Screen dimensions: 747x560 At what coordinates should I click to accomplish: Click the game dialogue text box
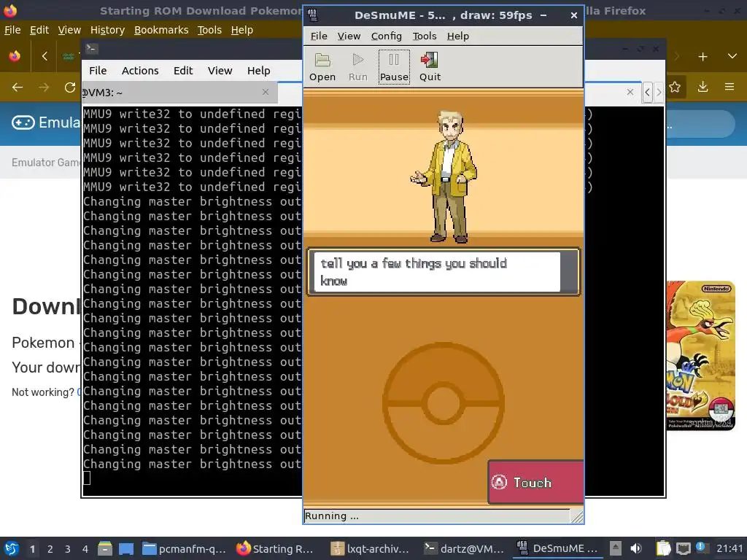(x=443, y=272)
